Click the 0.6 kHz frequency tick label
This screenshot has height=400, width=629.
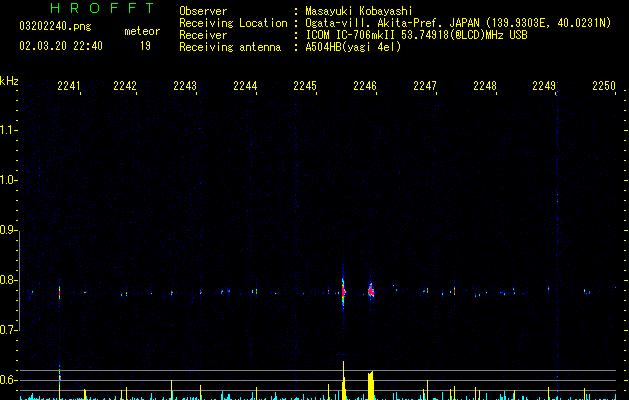pos(8,380)
